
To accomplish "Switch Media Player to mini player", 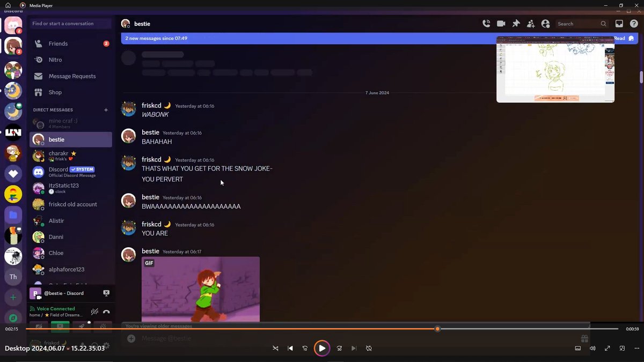I will click(x=622, y=348).
